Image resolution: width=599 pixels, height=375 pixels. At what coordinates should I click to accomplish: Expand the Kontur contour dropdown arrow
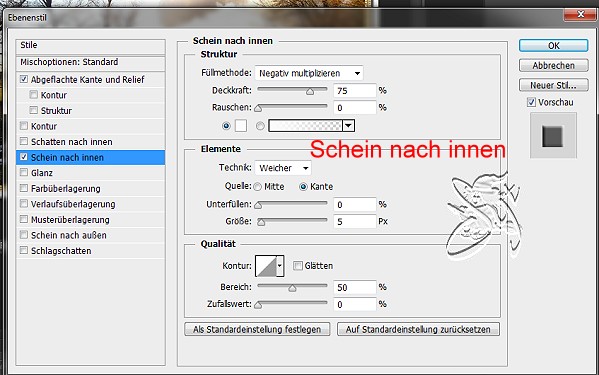[x=280, y=266]
